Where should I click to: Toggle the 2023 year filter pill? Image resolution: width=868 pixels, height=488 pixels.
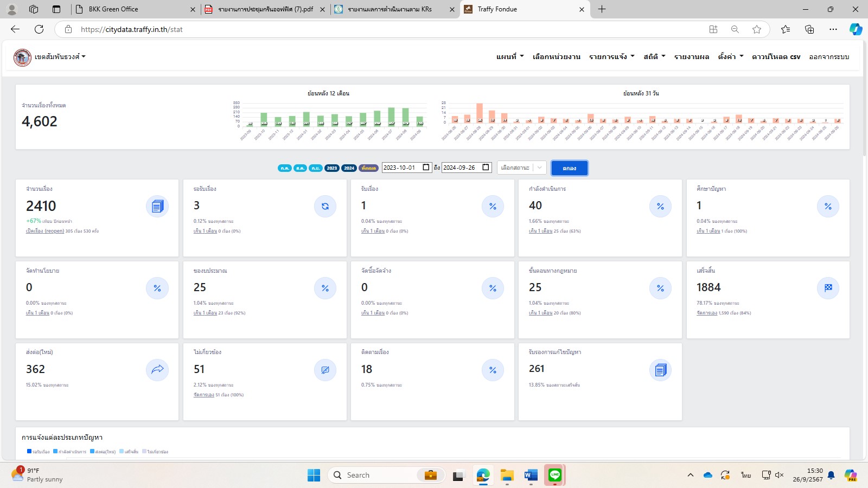click(x=332, y=168)
